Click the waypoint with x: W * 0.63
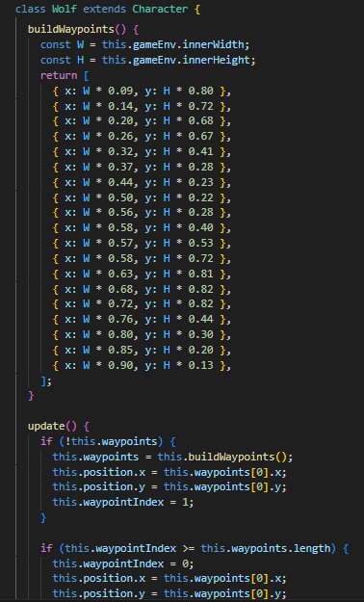This screenshot has height=602, width=364. tap(143, 274)
